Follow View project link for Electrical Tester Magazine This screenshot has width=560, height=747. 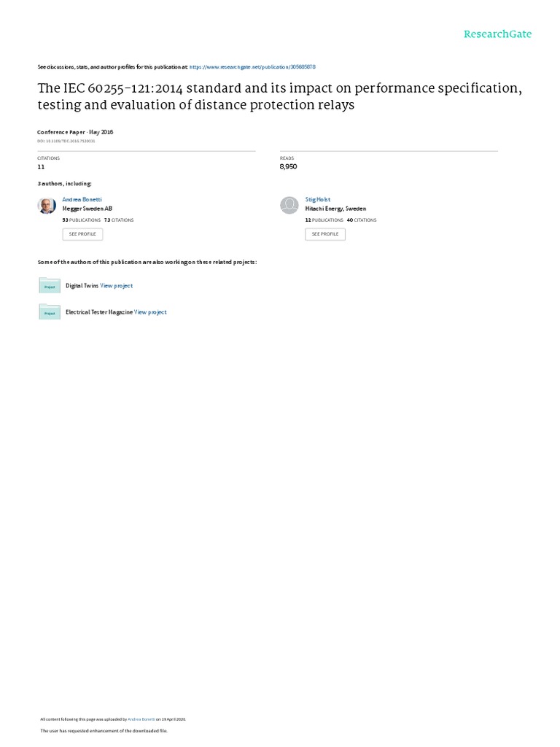150,311
